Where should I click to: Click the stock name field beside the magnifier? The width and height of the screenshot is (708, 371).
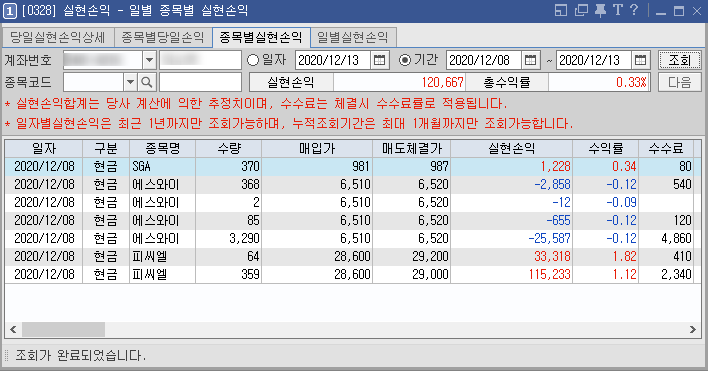click(x=200, y=82)
